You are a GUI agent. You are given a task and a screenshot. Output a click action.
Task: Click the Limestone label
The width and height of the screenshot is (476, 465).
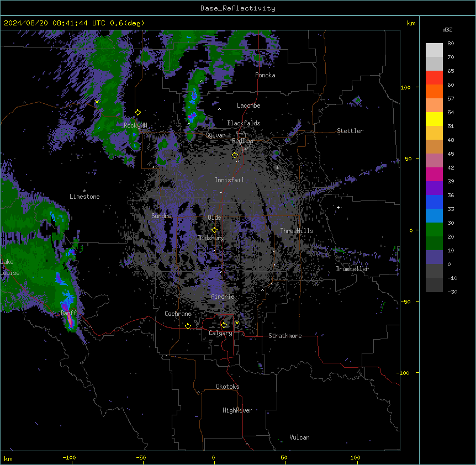coord(84,197)
